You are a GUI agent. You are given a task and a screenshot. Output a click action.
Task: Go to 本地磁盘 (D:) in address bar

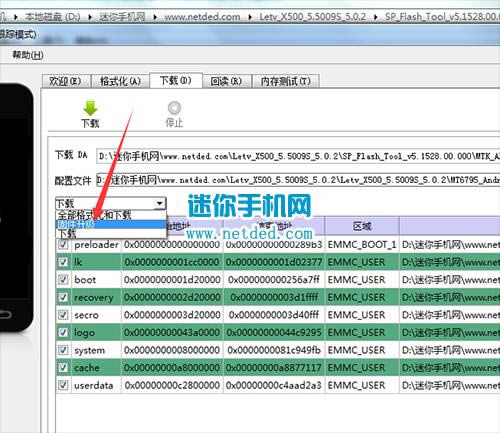(x=53, y=17)
